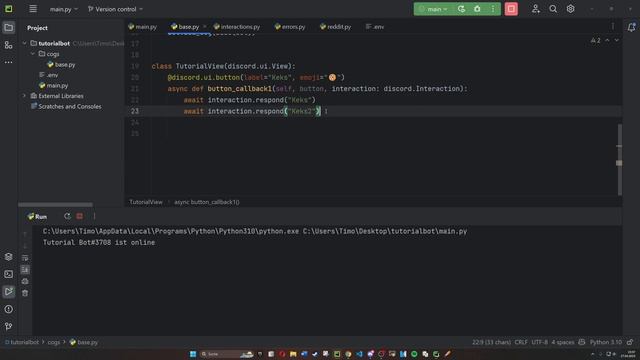Go to next highlighted problem arrow
This screenshot has width=640, height=360.
tap(616, 40)
